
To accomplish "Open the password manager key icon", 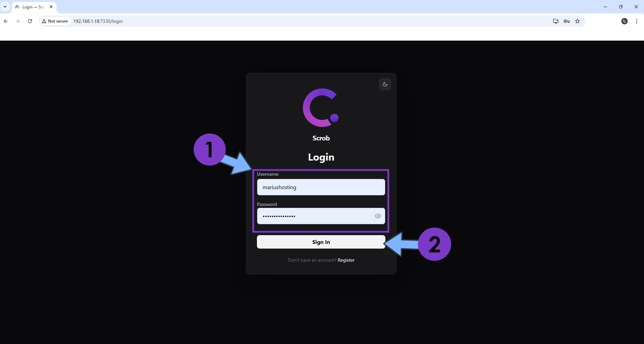I will 567,21.
